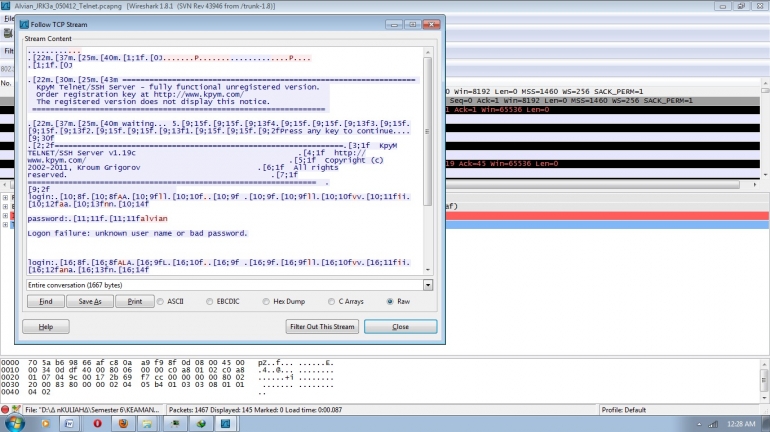
Task: Select packet row 'Ack=45 Win=65536 Len=0'
Action: point(603,163)
